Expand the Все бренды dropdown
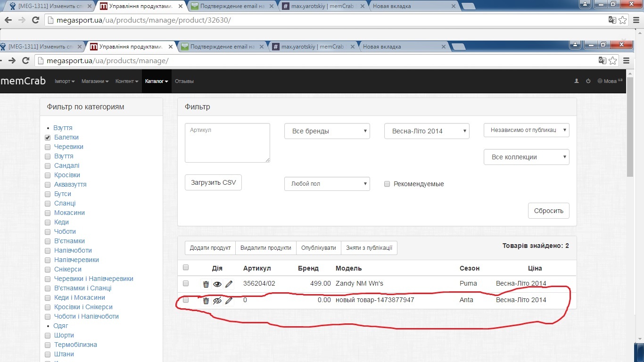 pos(327,131)
